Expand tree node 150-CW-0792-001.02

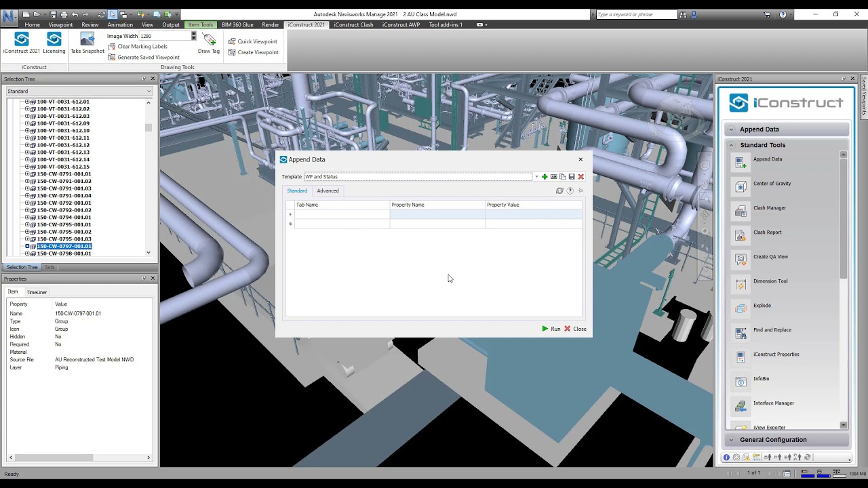(27, 210)
